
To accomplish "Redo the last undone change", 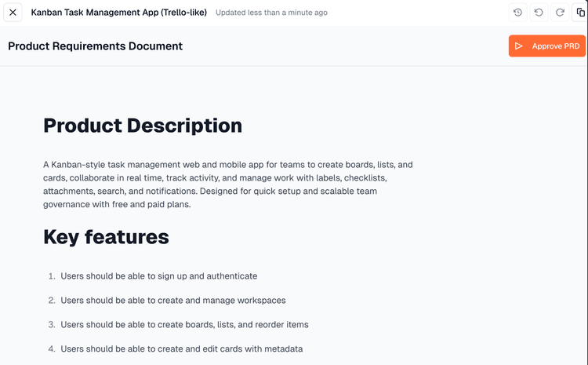I will tap(560, 13).
